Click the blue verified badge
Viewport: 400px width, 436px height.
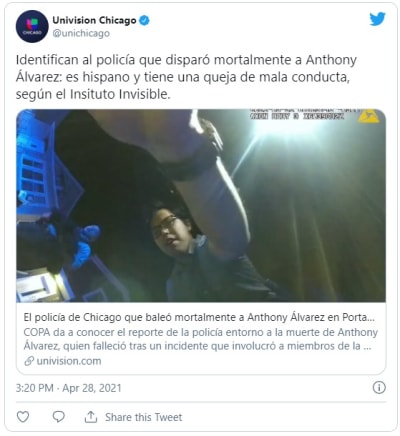pos(144,21)
